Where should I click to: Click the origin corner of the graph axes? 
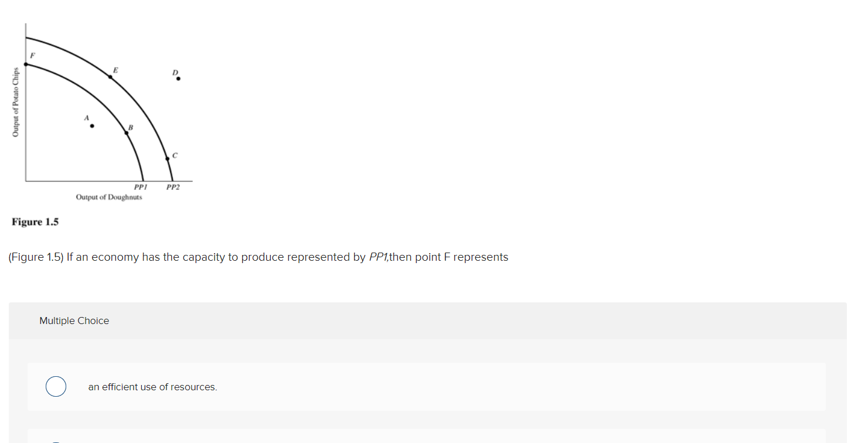tap(26, 181)
